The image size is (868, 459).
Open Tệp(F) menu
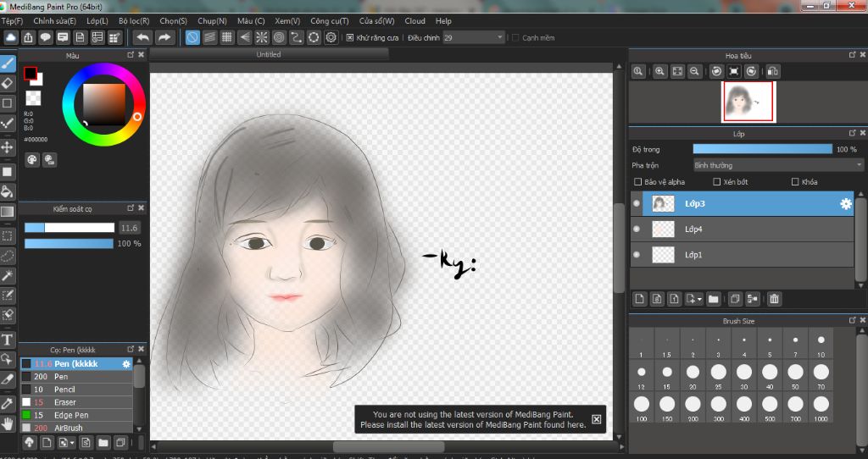click(x=12, y=21)
